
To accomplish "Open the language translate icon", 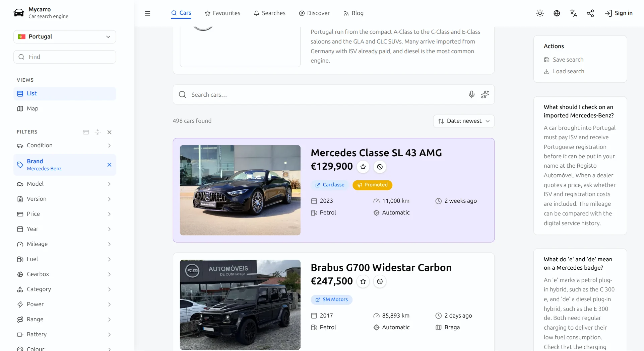I will (573, 13).
